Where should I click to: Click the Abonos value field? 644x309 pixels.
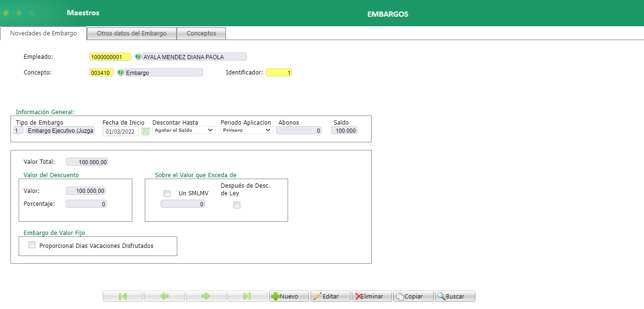(x=299, y=130)
